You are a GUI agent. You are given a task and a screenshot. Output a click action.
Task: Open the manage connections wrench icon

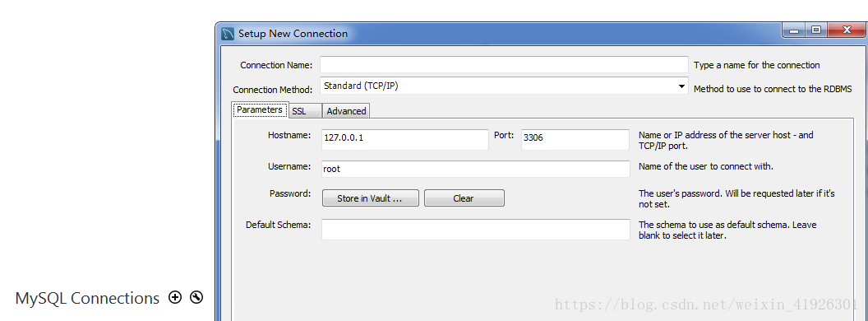click(196, 298)
